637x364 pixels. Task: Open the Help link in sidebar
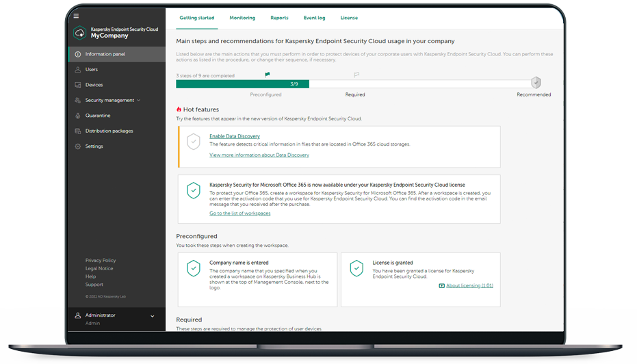[90, 276]
